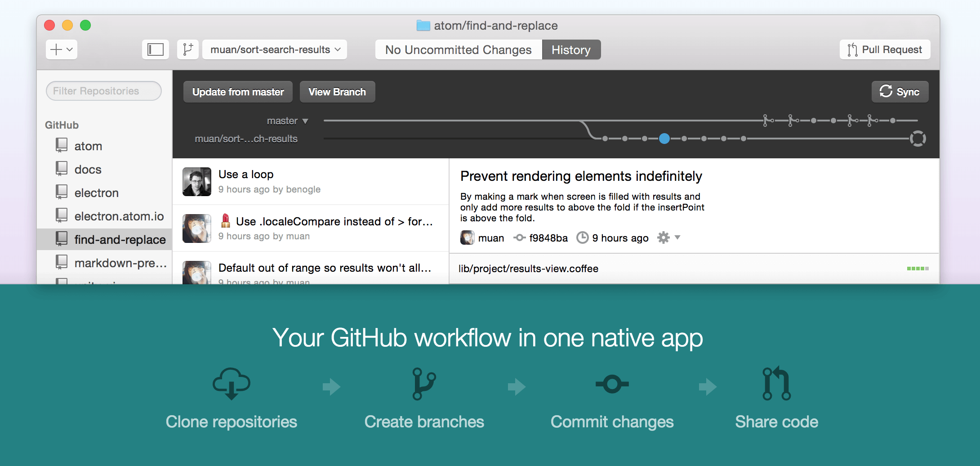Click the sync circular arrows icon
The height and width of the screenshot is (466, 980).
point(886,91)
